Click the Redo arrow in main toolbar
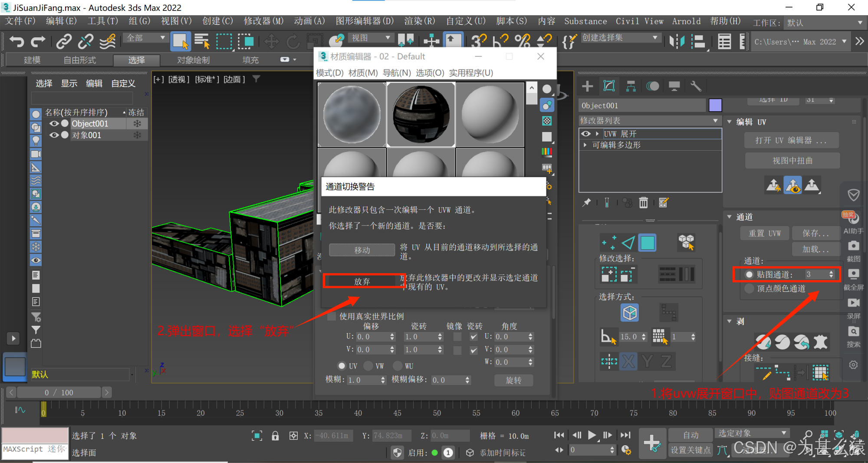The width and height of the screenshot is (868, 463). click(38, 41)
